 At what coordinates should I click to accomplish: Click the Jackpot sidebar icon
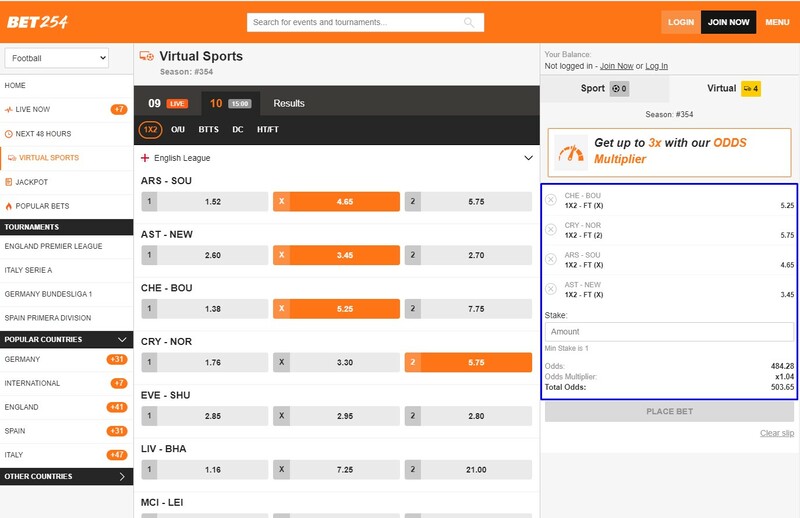click(x=9, y=182)
